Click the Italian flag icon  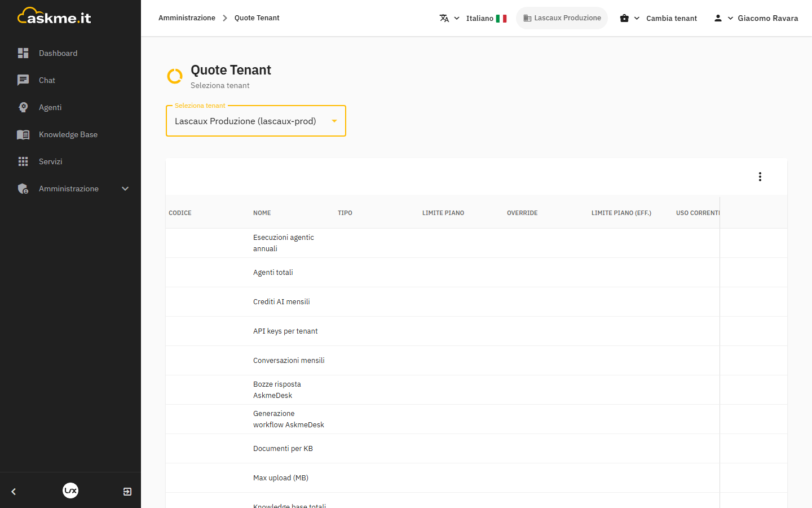[x=501, y=19]
